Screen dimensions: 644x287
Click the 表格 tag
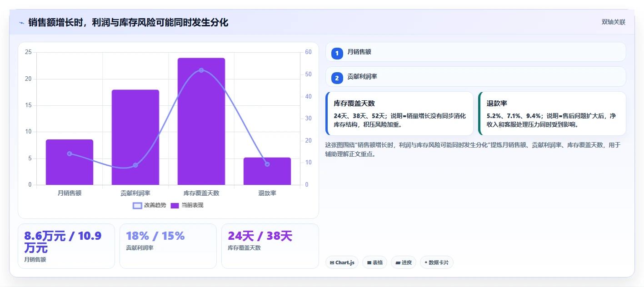point(374,262)
